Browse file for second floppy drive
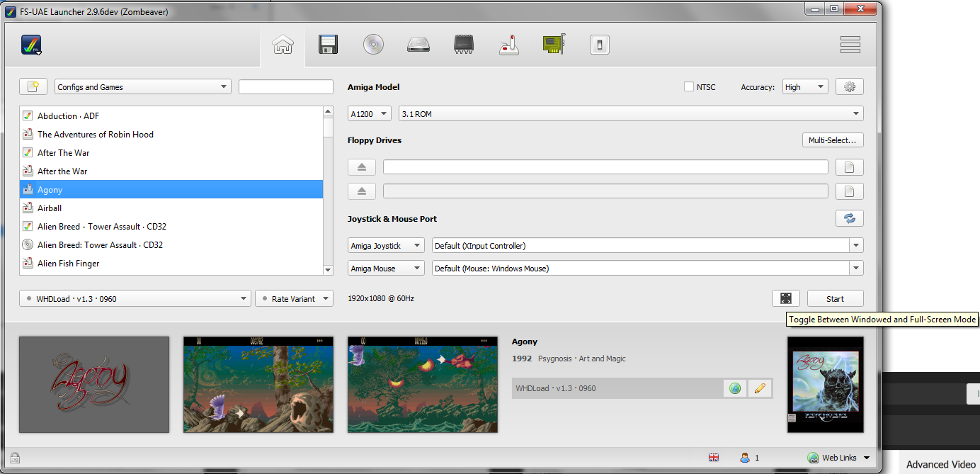The height and width of the screenshot is (474, 980). (x=850, y=191)
